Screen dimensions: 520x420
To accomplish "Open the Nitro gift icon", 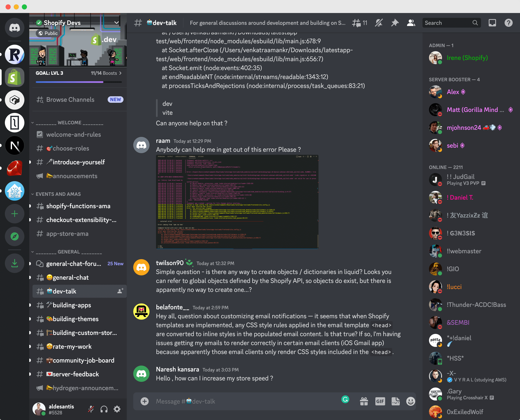I will [364, 401].
